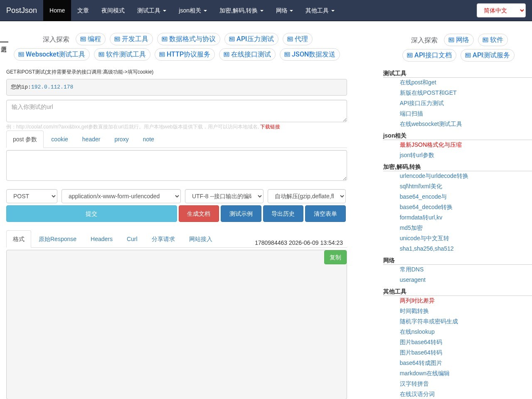Click the icon in the API测试服务 tag

pos(468,55)
